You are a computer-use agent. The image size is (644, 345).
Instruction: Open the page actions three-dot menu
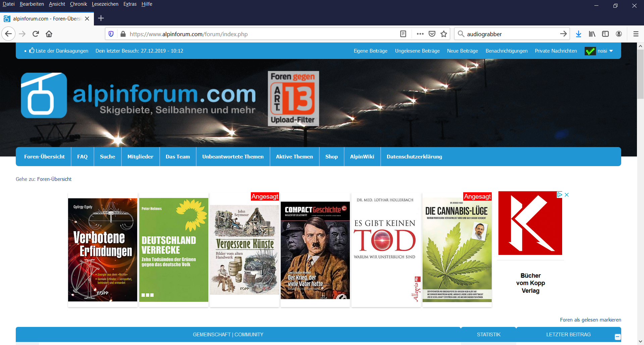pos(420,34)
